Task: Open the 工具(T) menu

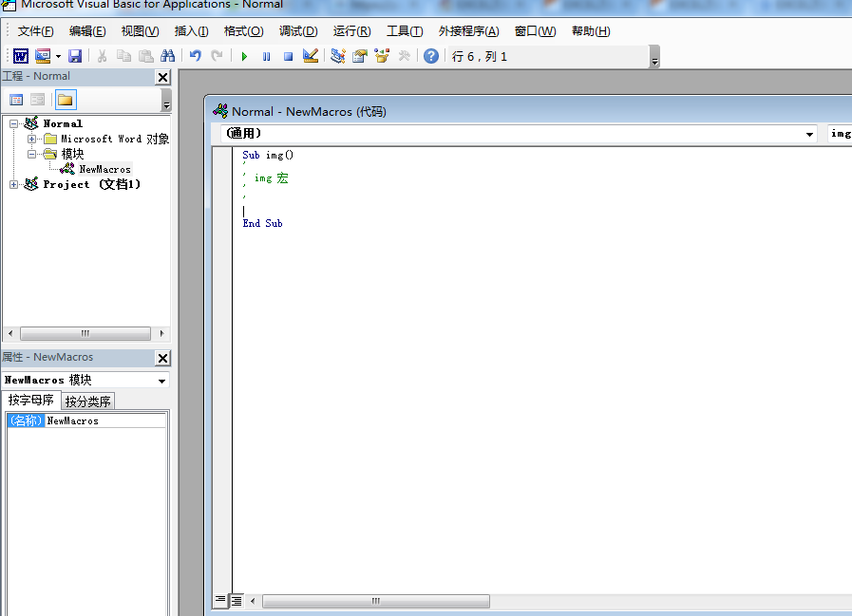Action: click(x=405, y=31)
